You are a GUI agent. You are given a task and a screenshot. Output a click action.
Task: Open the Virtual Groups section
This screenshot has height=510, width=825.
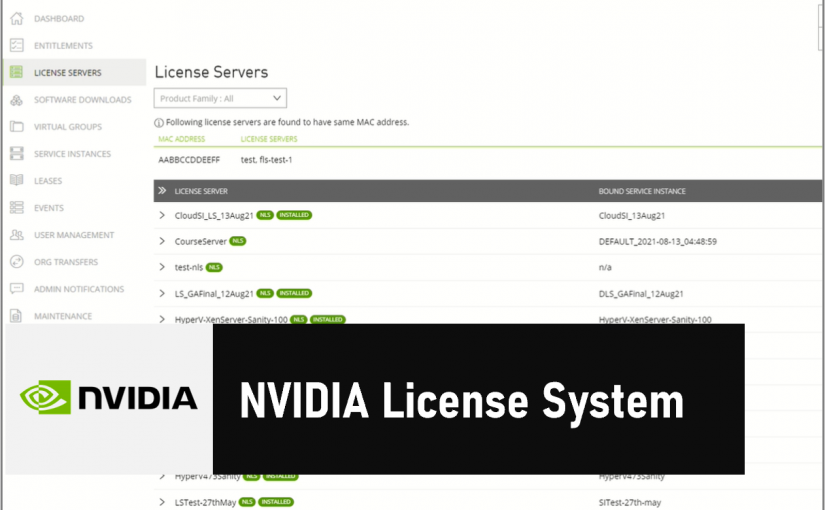pyautogui.click(x=68, y=127)
